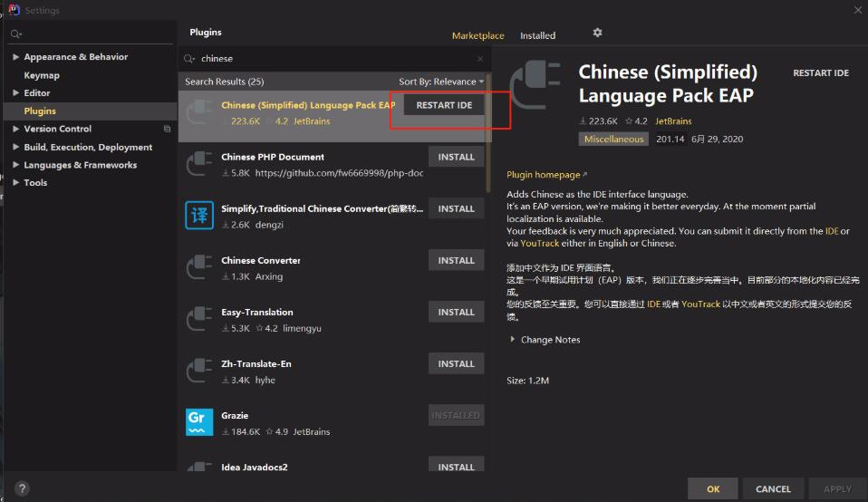Expand the Version Control settings node
Image resolution: width=868 pixels, height=502 pixels.
(15, 129)
